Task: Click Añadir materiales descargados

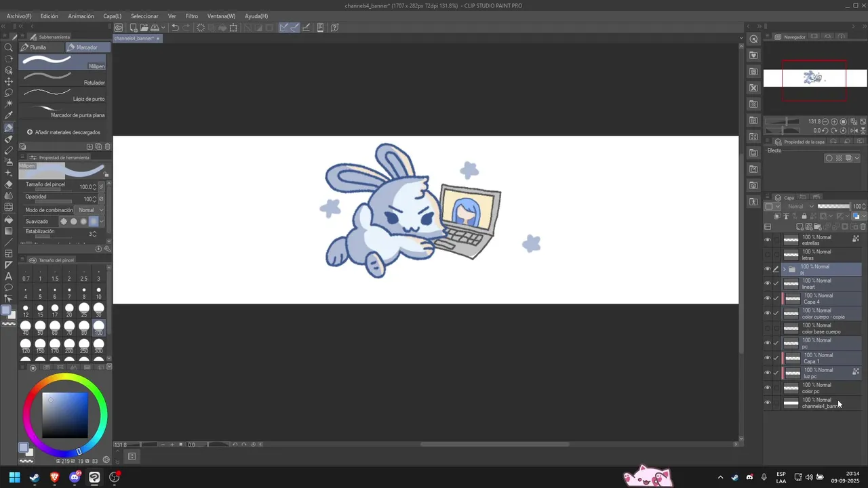Action: click(x=64, y=132)
